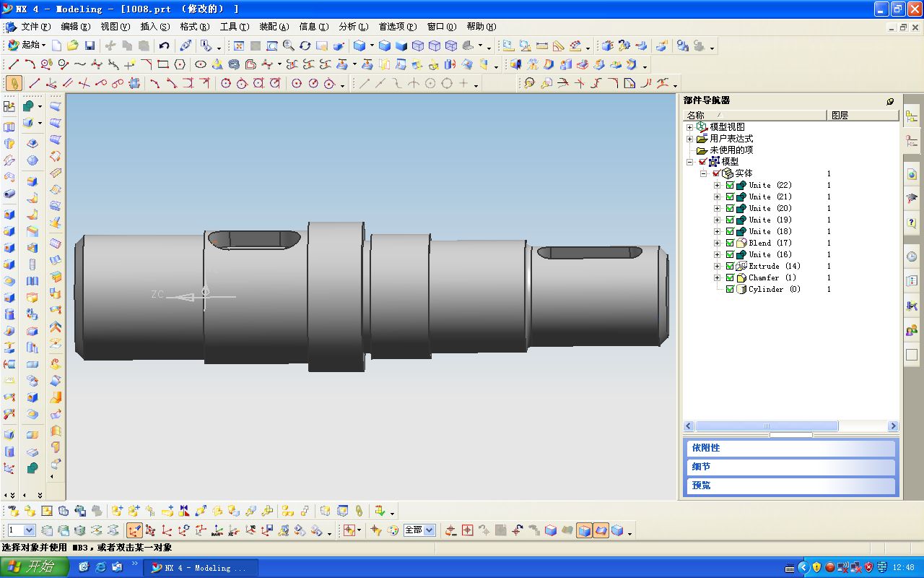Expand the 依附性 panel section
The width and height of the screenshot is (924, 578).
(x=790, y=448)
